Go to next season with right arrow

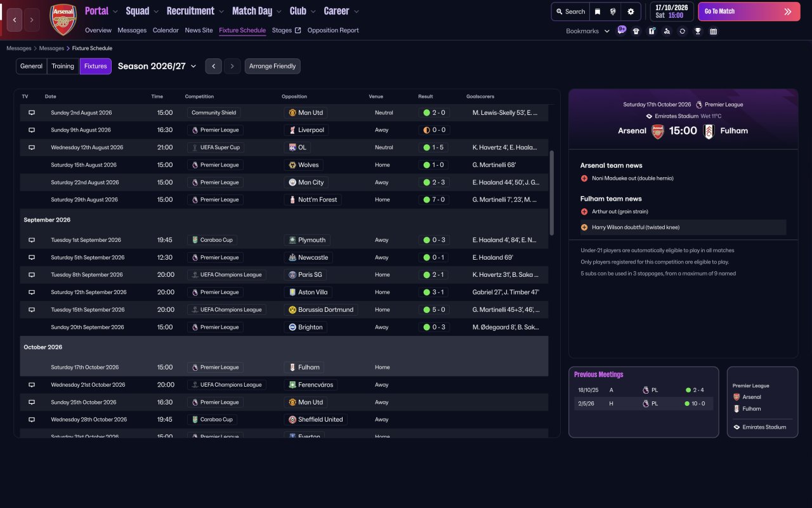232,66
